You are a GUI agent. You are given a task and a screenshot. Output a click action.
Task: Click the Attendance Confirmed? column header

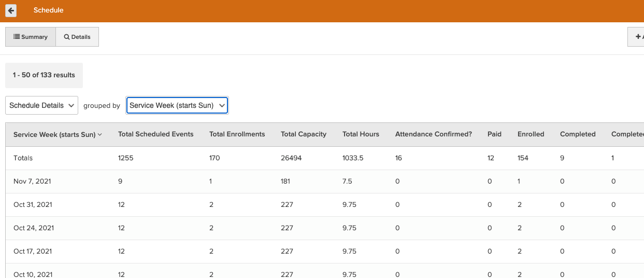tap(433, 134)
